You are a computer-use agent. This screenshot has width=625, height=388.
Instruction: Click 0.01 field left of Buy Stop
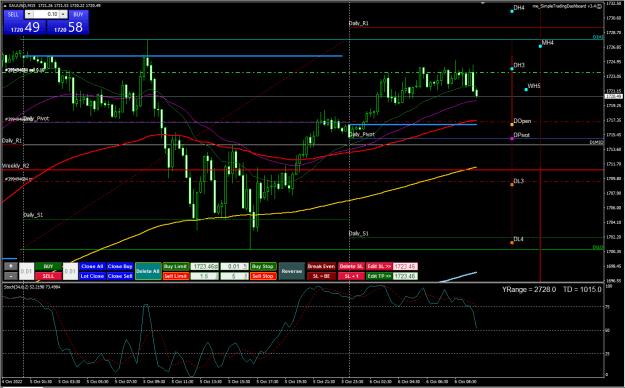234,266
